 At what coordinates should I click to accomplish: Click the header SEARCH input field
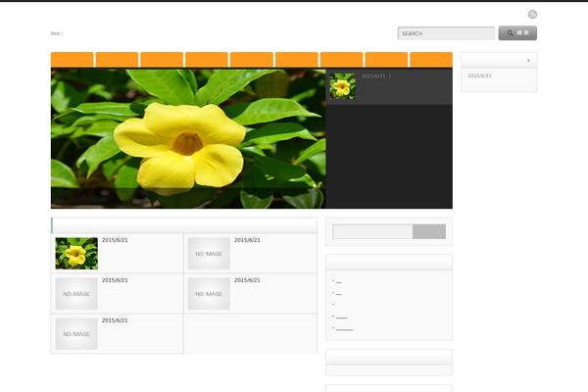[446, 33]
